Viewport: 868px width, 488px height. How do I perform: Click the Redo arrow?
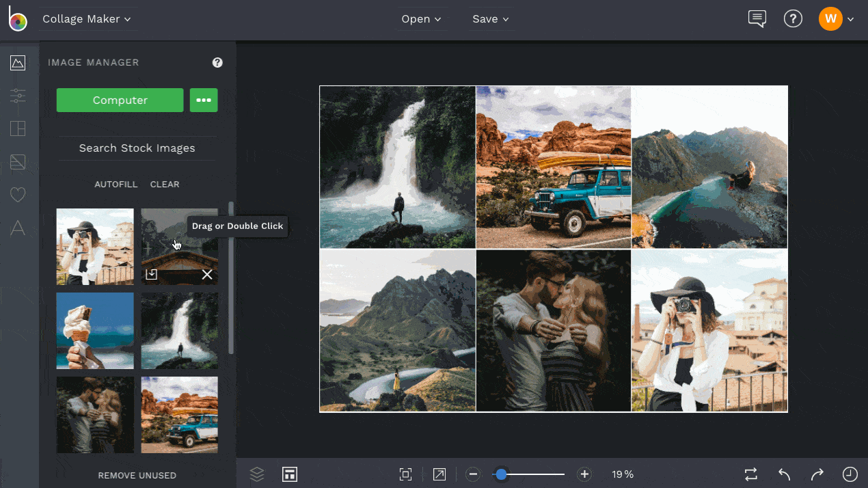click(x=817, y=474)
